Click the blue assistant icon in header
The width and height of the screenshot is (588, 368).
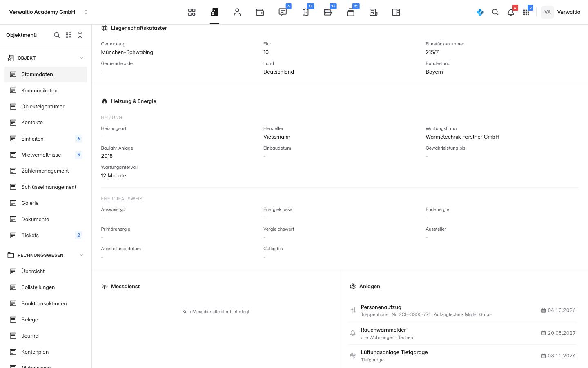480,12
